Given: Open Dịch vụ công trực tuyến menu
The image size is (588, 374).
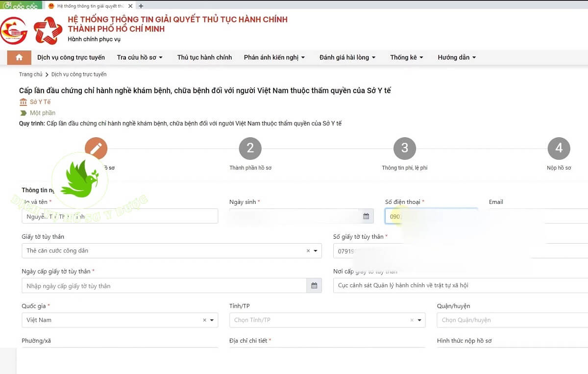Looking at the screenshot, I should [71, 57].
